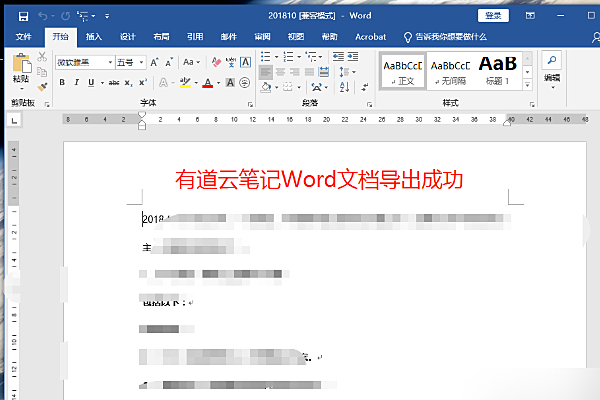This screenshot has width=600, height=400.
Task: Toggle bold formatting
Action: click(62, 82)
